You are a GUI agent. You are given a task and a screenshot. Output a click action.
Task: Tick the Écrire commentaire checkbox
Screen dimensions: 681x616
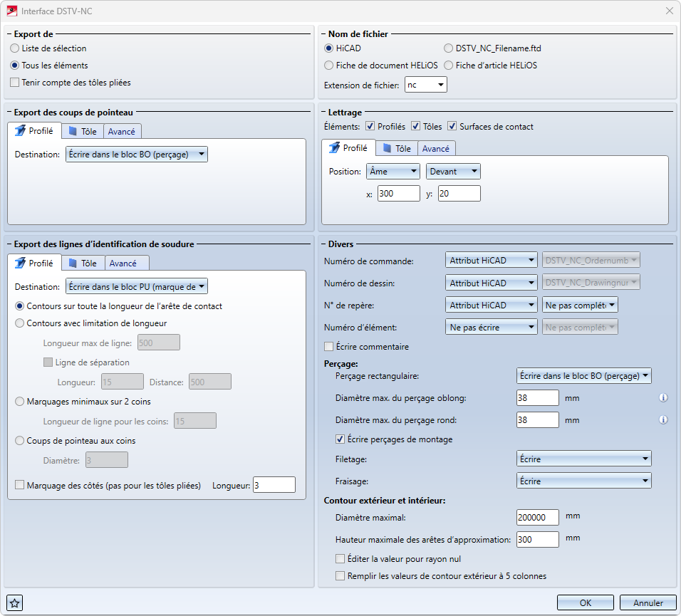(x=329, y=347)
